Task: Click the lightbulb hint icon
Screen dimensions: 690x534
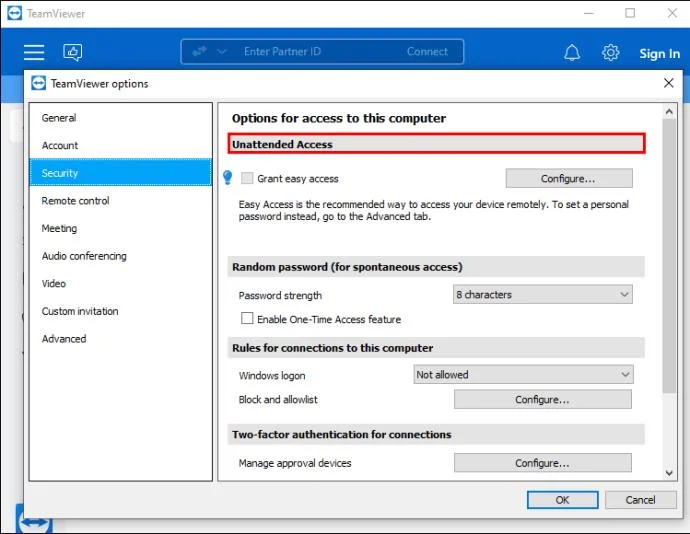Action: [228, 177]
